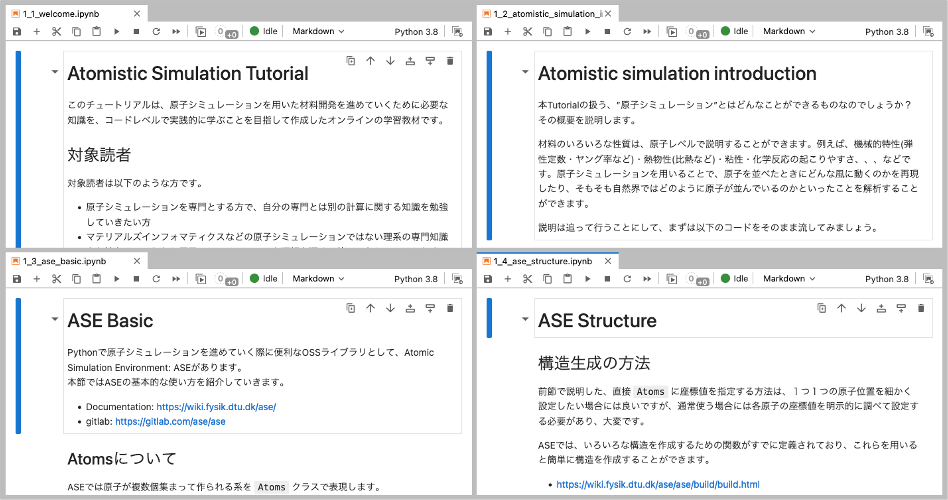The height and width of the screenshot is (500, 948).
Task: Click Python 3.8 kernel name in 1_4_ase_structure
Action: (886, 279)
